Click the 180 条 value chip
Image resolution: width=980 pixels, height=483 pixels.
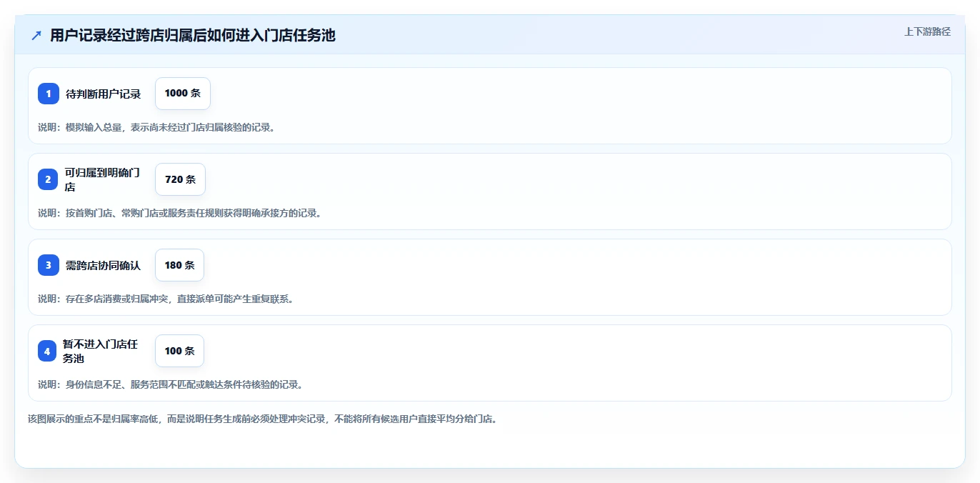(179, 265)
